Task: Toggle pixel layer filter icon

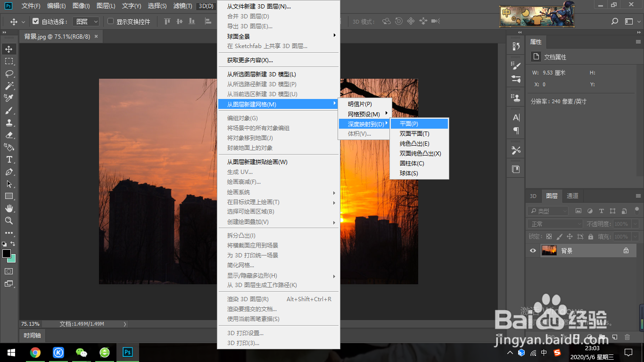Action: 578,211
